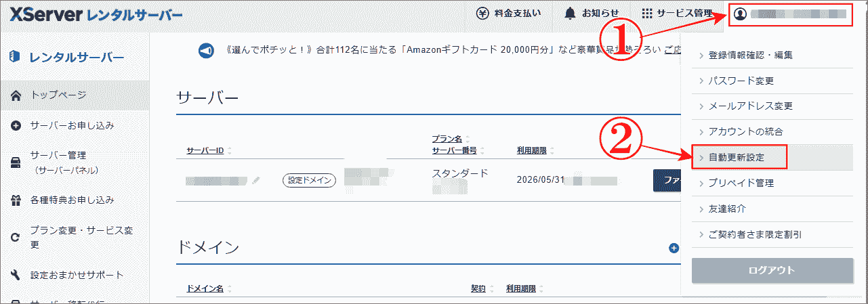Click the plus icon beside サーバーお申し込み
868x304 pixels.
pos(17,126)
